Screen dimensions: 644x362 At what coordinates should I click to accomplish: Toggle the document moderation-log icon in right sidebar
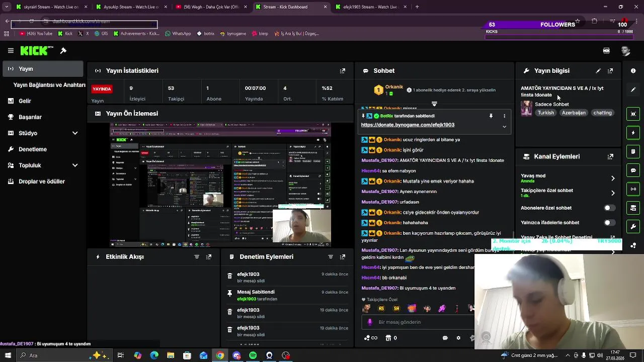pos(633,151)
